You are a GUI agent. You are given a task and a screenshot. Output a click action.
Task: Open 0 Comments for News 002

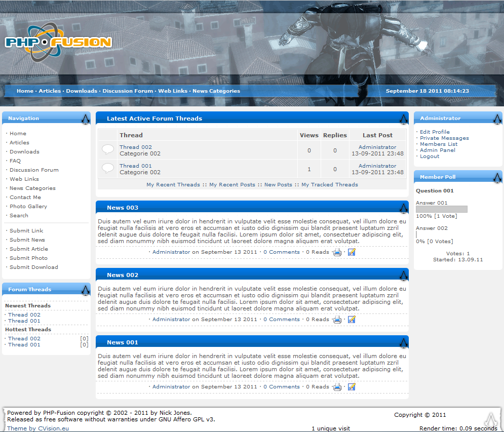point(282,320)
